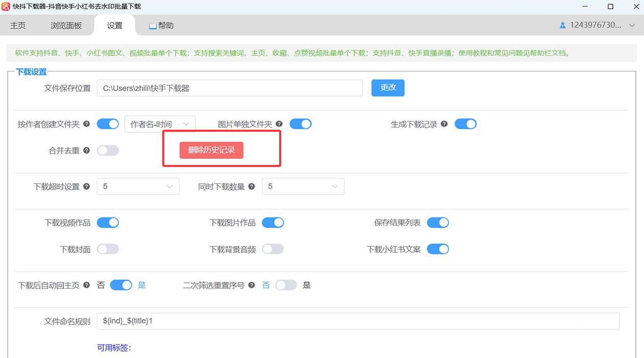644x358 pixels.
Task: Click the 更改 button
Action: click(x=388, y=87)
